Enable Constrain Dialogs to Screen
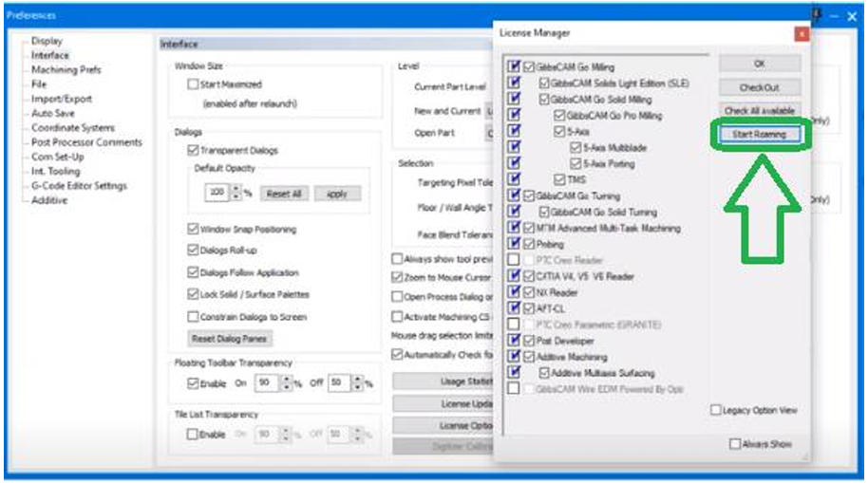Viewport: 868px width, 483px height. pos(193,317)
